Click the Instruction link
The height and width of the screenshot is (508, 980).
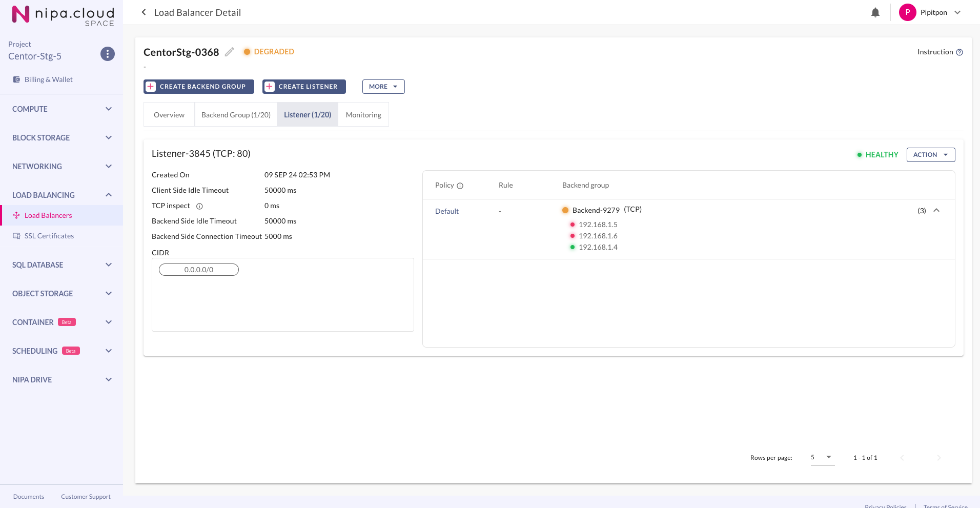click(x=935, y=52)
